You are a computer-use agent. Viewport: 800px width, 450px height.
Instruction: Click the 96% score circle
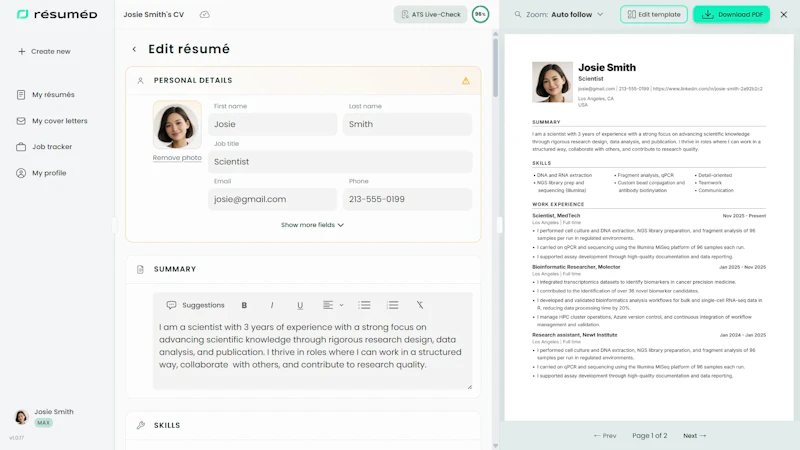(480, 14)
